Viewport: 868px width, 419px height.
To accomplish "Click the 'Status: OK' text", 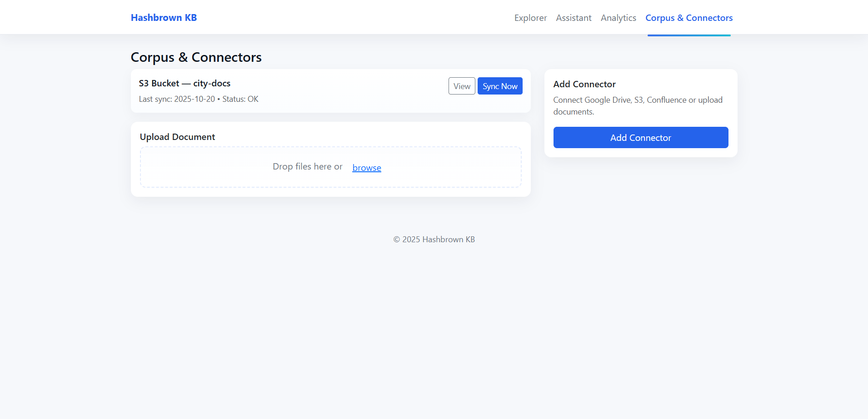I will tap(240, 99).
